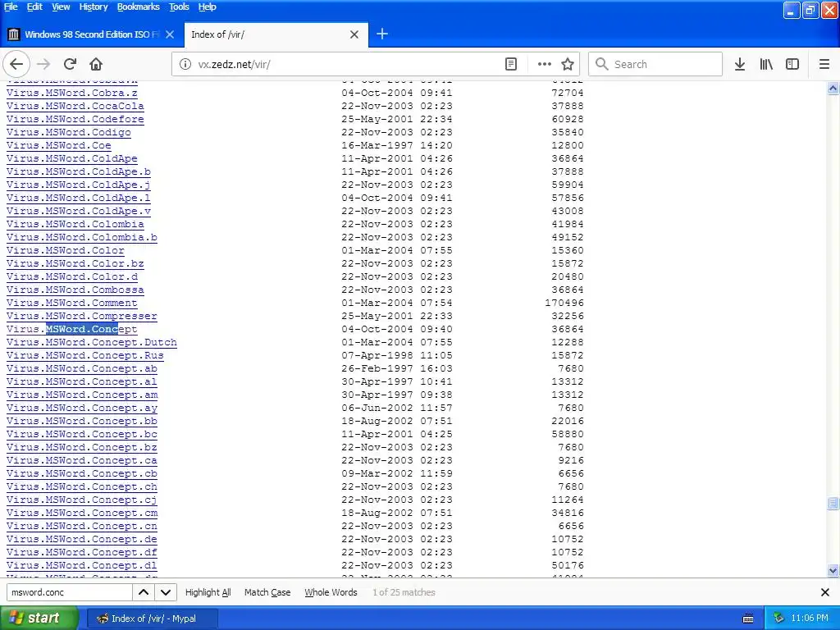Close the Windows 98 Second Edition tab
Screen dimensions: 840x630
[170, 34]
